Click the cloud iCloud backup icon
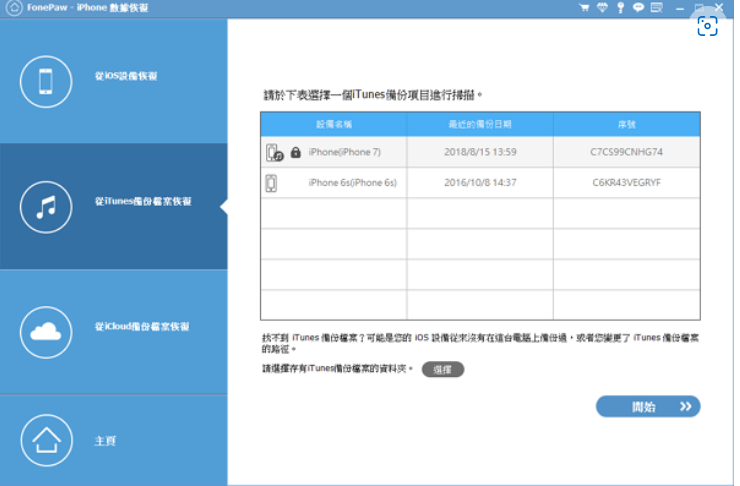The image size is (740, 486). point(46,332)
